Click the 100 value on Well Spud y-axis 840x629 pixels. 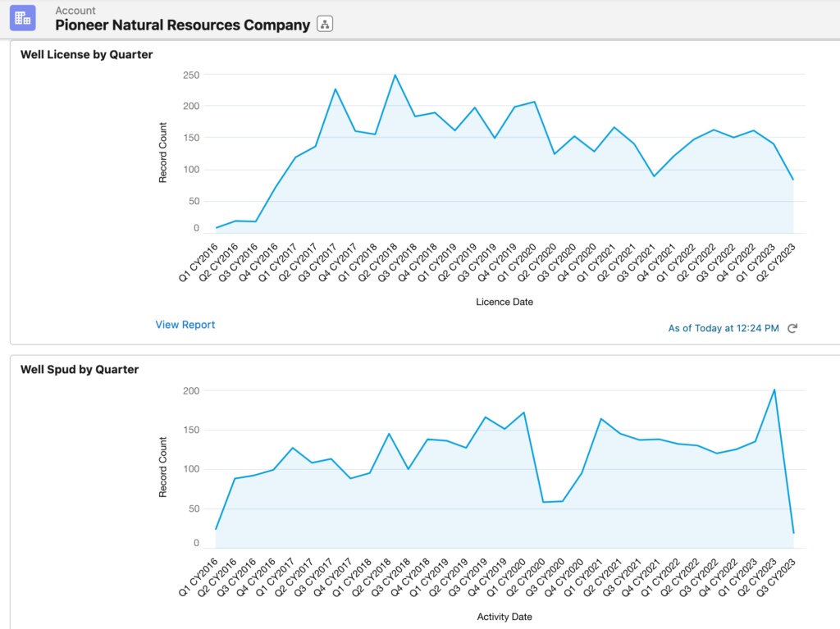tap(191, 469)
